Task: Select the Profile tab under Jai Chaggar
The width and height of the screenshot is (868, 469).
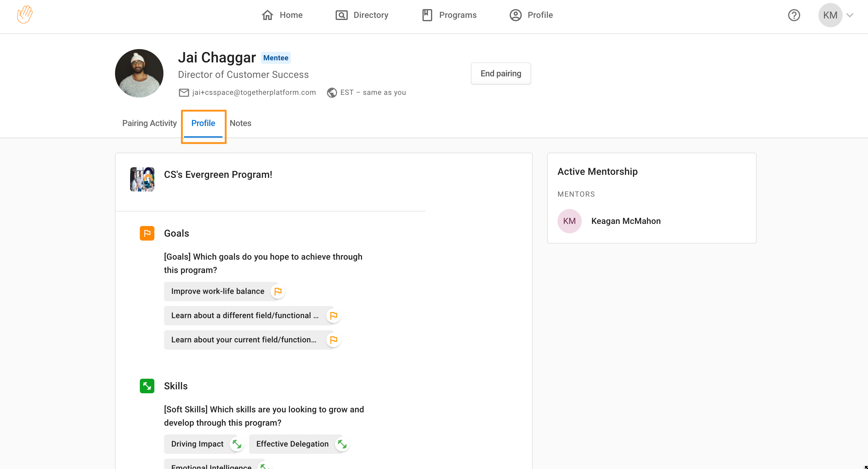Action: pos(203,123)
